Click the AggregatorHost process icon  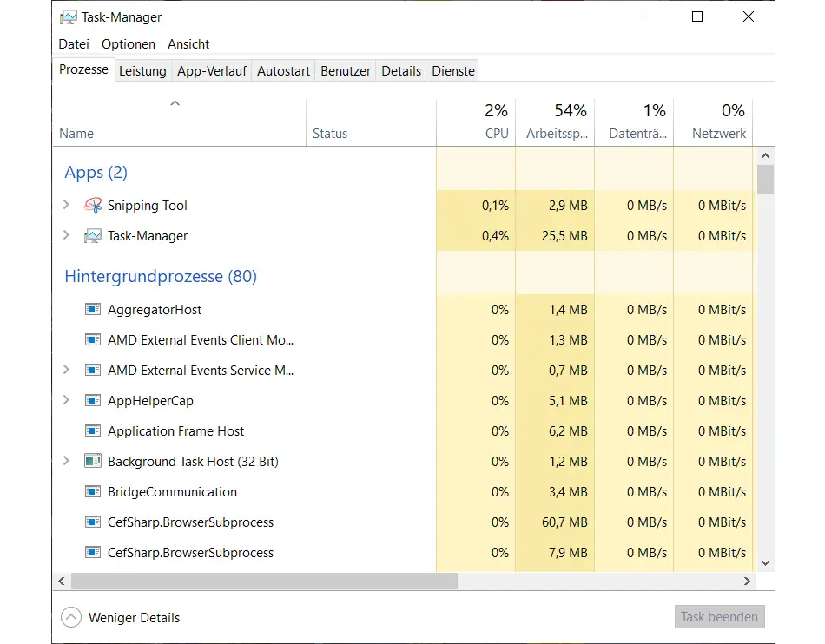[93, 309]
